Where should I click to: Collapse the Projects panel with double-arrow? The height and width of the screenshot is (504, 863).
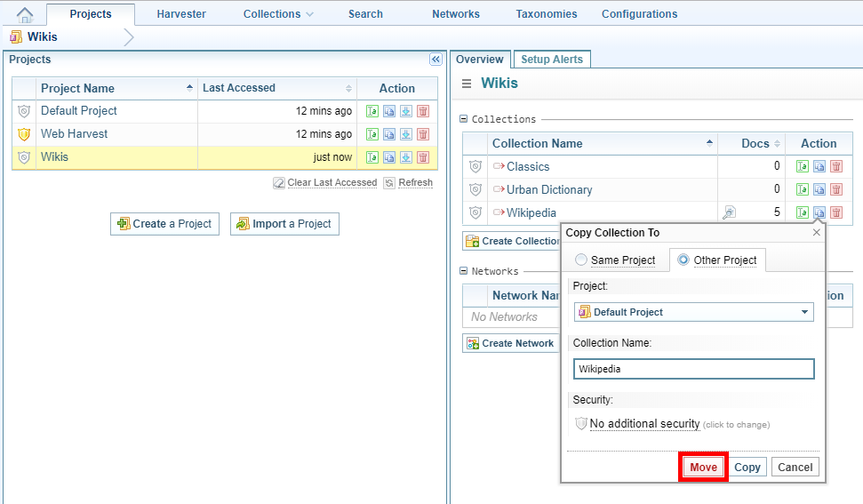(x=435, y=60)
